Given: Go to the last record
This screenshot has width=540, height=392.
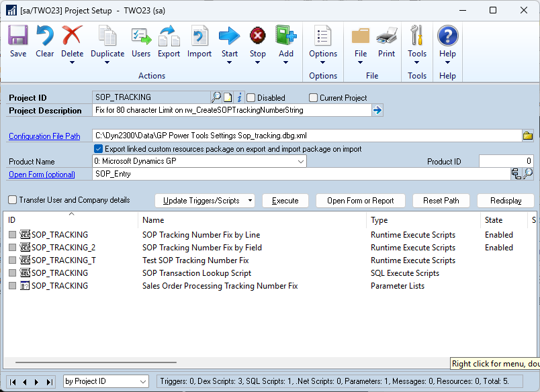Looking at the screenshot, I should 50,382.
